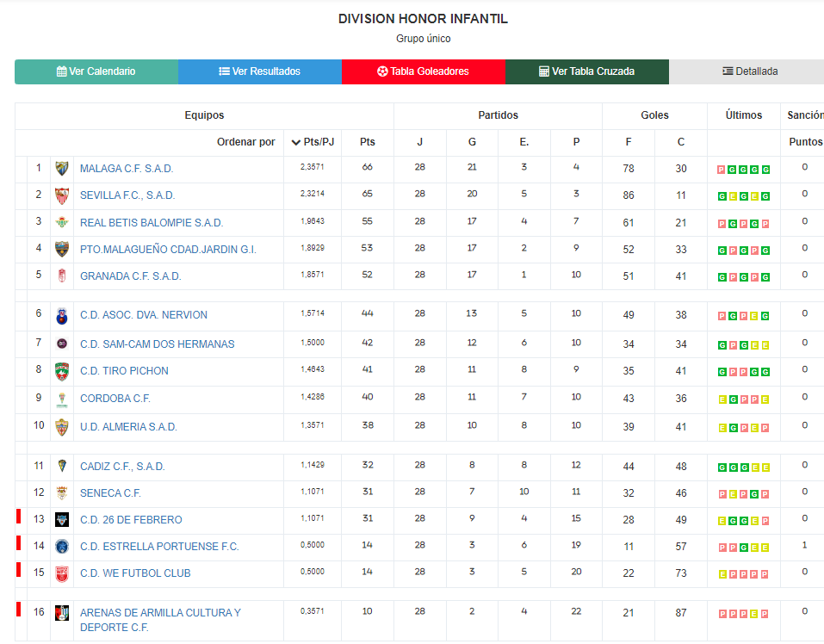
Task: Open MALAGA C.F. S.A.D. team link
Action: 127,169
